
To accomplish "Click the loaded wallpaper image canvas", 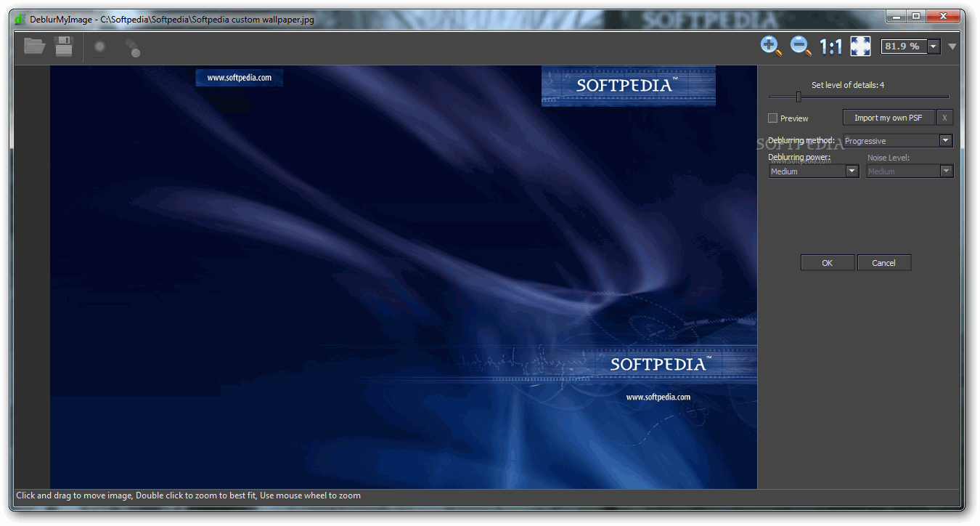I will point(403,277).
